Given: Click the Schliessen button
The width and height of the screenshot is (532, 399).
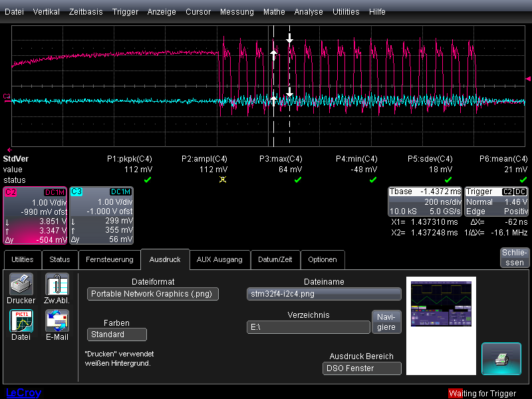Looking at the screenshot, I should coord(514,257).
